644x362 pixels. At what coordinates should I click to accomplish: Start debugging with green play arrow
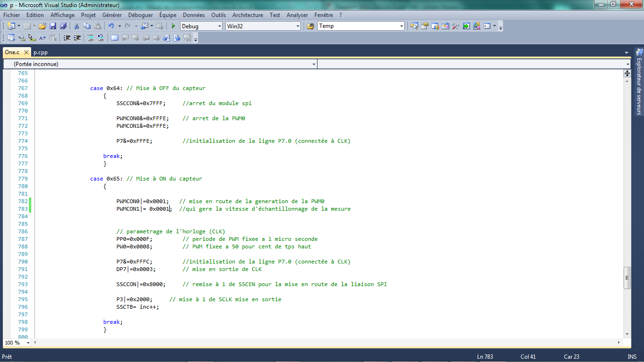pyautogui.click(x=173, y=26)
